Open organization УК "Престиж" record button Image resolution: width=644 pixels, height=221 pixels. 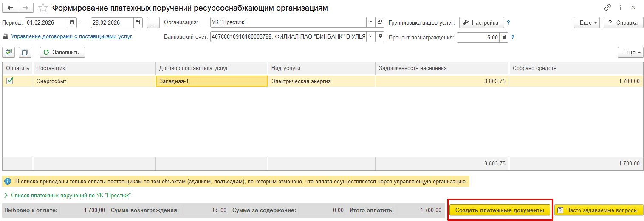[x=380, y=22]
